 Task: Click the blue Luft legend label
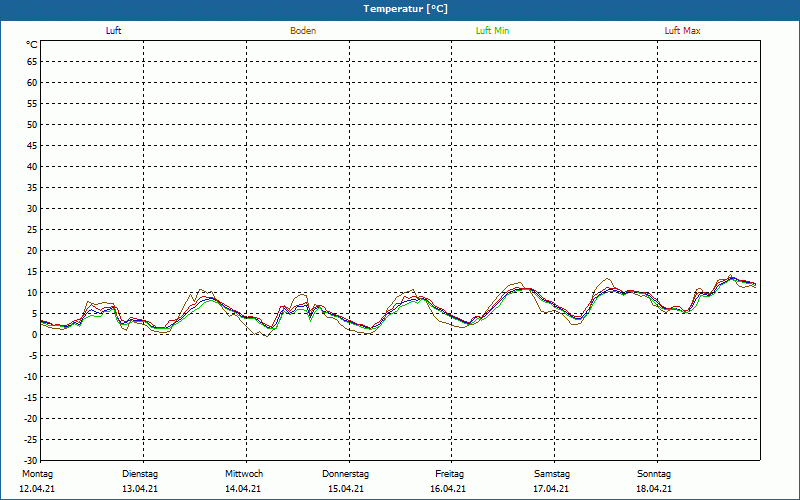click(113, 31)
